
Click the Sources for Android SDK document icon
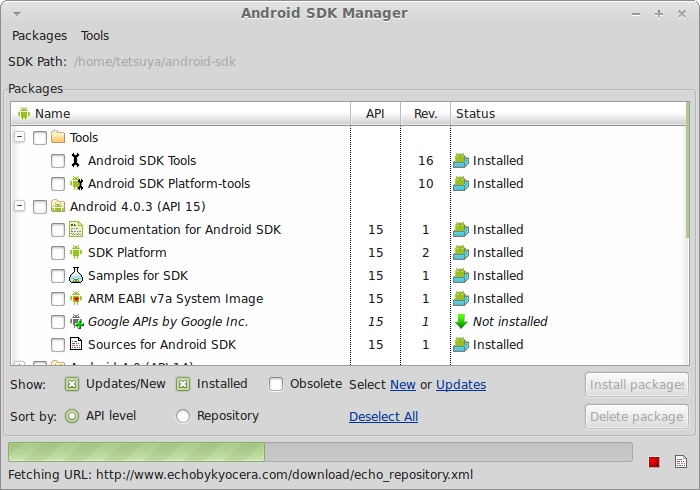[76, 344]
